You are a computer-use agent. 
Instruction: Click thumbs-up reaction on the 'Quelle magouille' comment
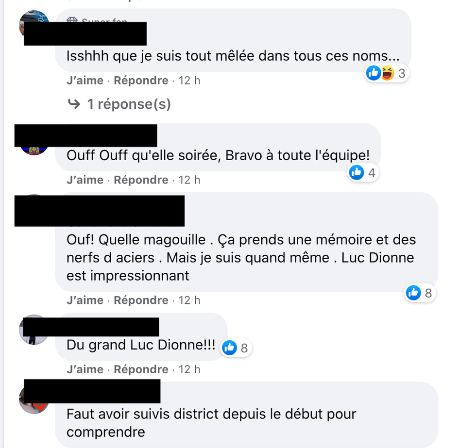(420, 293)
